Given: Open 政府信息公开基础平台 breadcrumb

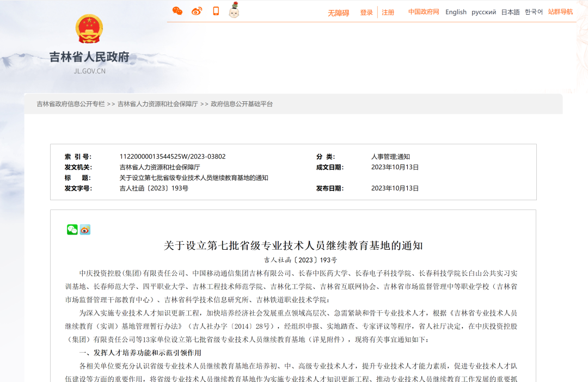Looking at the screenshot, I should (242, 104).
